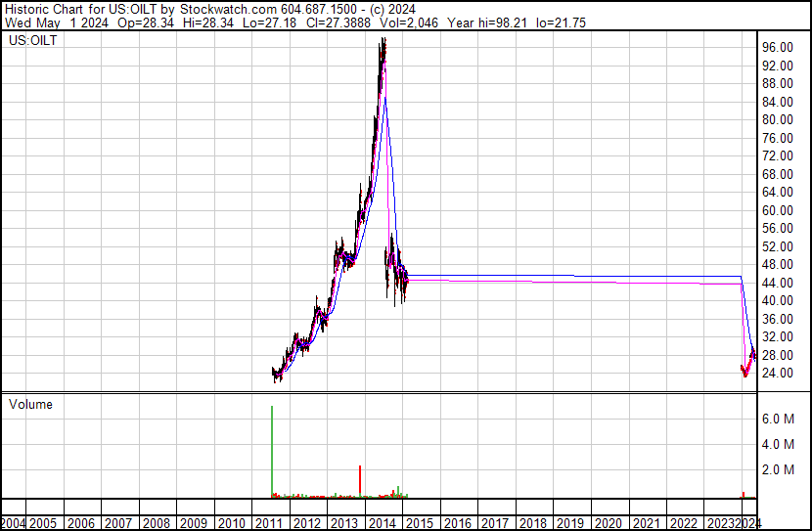Image resolution: width=812 pixels, height=531 pixels.
Task: Click the price peak near 98 in 2014
Action: [x=383, y=41]
